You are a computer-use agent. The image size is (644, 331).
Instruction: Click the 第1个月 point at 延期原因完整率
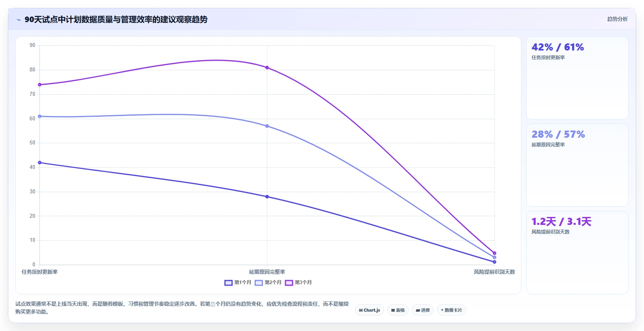267,197
